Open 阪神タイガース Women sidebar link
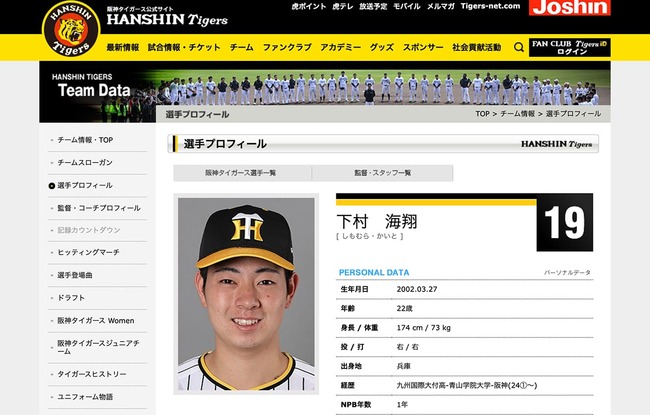This screenshot has width=650, height=415. 96,320
